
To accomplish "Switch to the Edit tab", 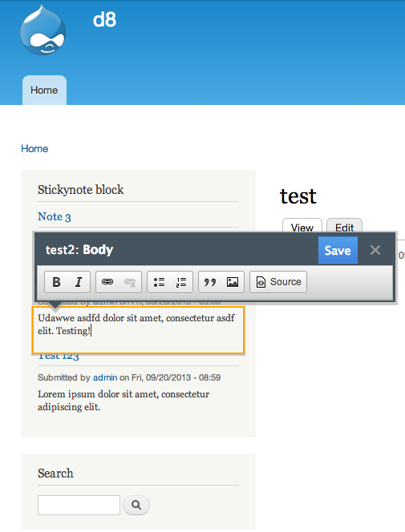I will coord(344,227).
